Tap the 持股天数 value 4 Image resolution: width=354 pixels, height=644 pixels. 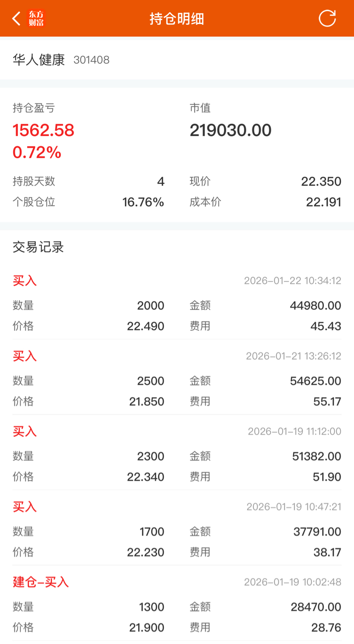(161, 181)
